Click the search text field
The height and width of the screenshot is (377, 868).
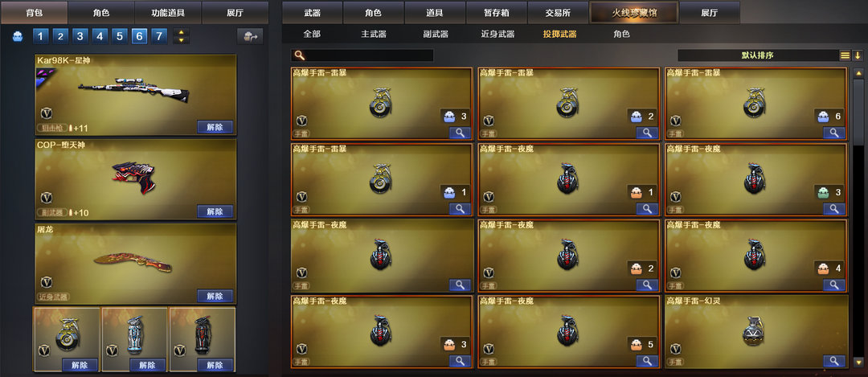[369, 55]
